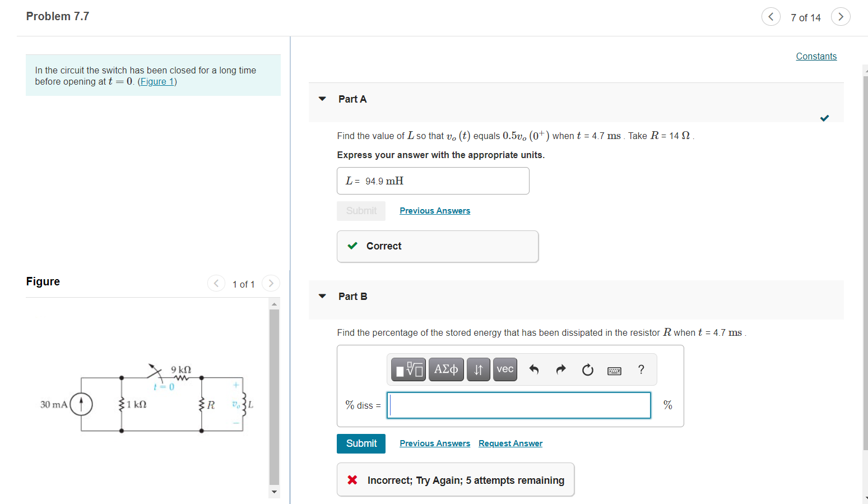This screenshot has width=868, height=504.
Task: Click the '1 of 1' figure counter
Action: point(243,284)
